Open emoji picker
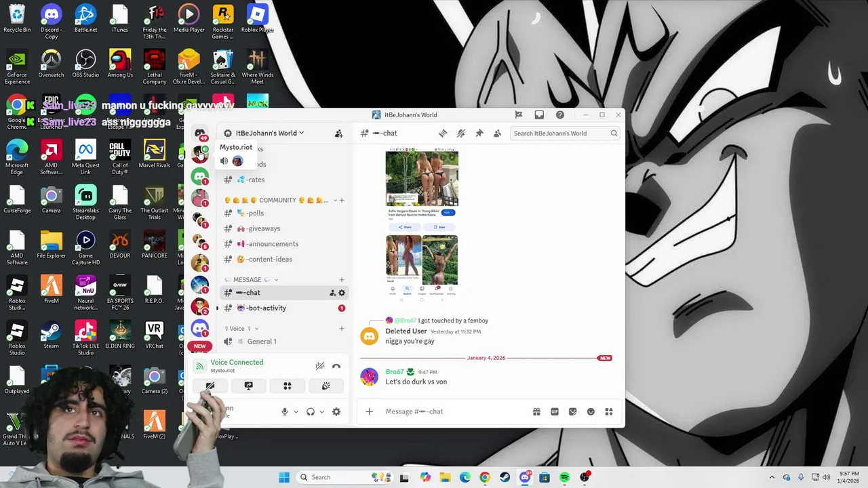868x488 pixels. [x=591, y=411]
